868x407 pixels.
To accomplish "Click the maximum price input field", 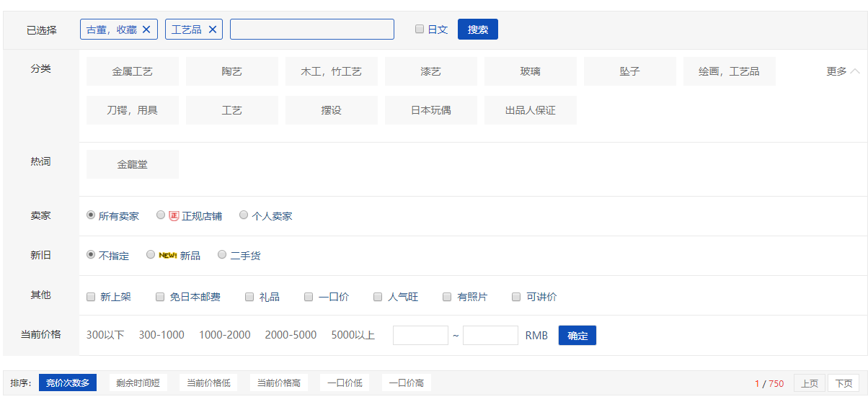I will coord(490,335).
